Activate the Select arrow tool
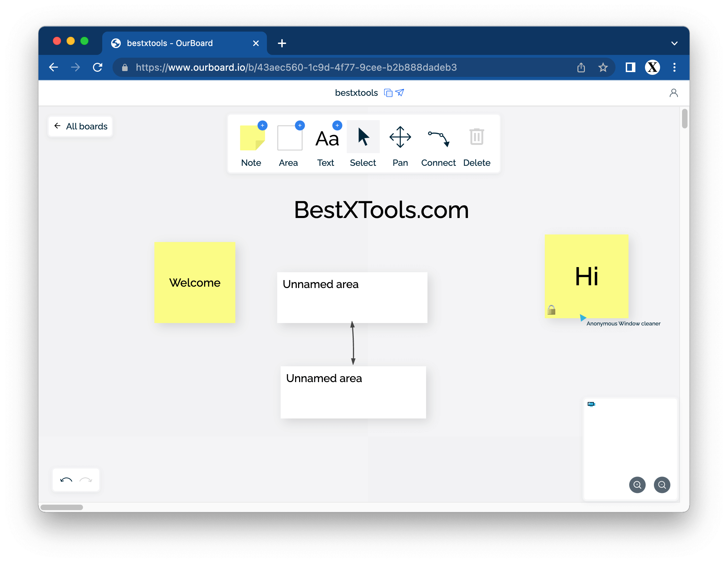 coord(363,137)
